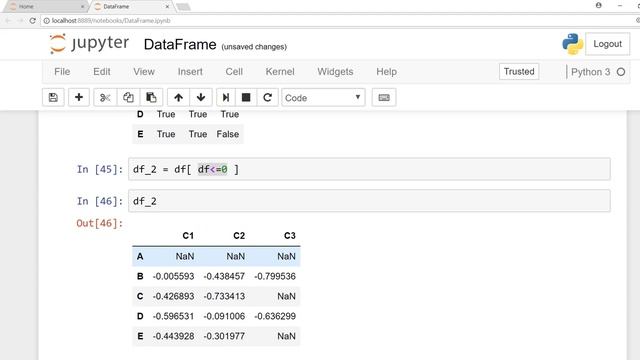Click row index B in df_2 output
Screen dimensions: 640x360
[x=140, y=276]
